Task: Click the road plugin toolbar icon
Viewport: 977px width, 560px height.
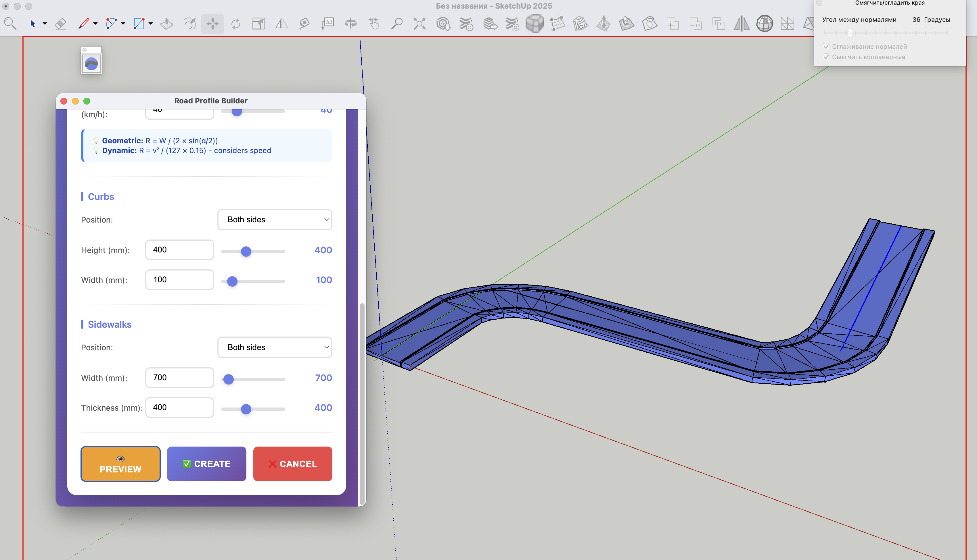Action: pos(91,63)
